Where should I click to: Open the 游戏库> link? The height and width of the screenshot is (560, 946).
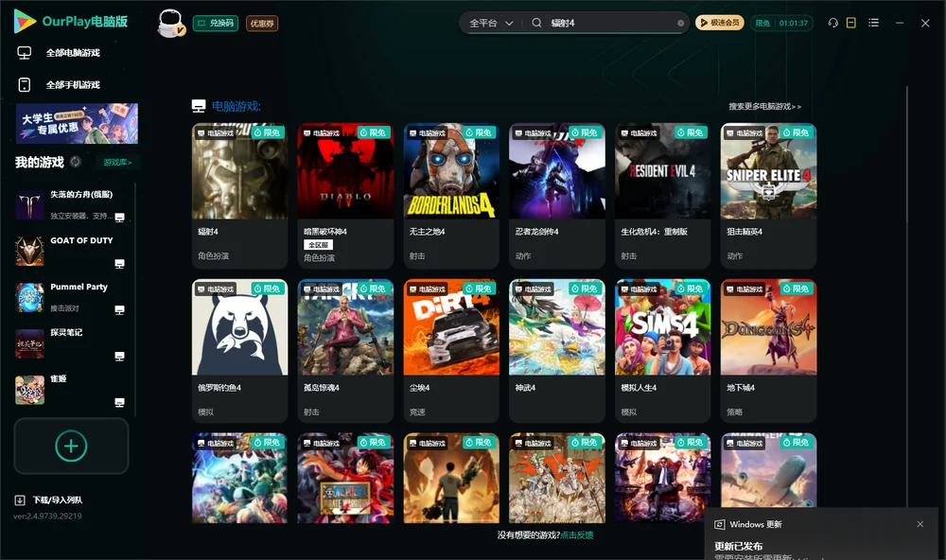tap(117, 163)
